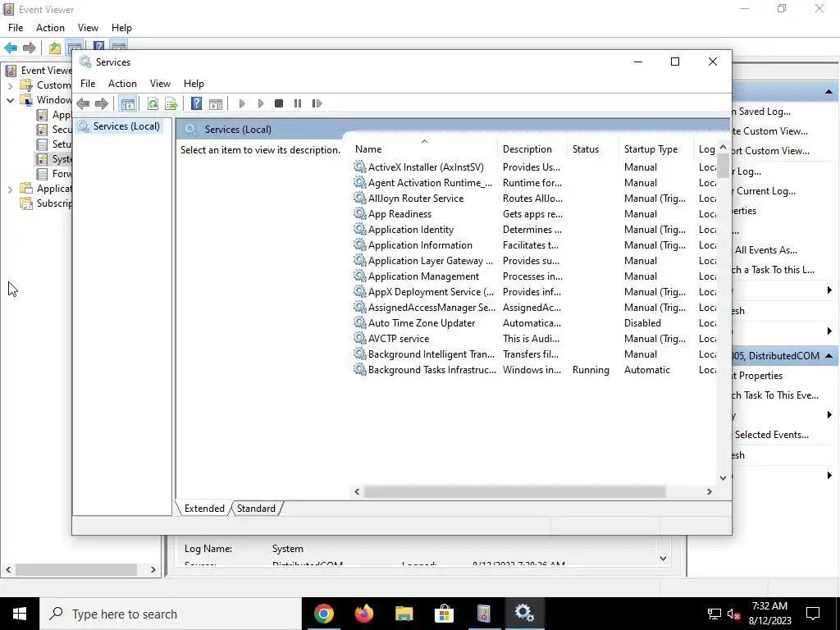840x630 pixels.
Task: Click the network tray icon
Action: (714, 614)
